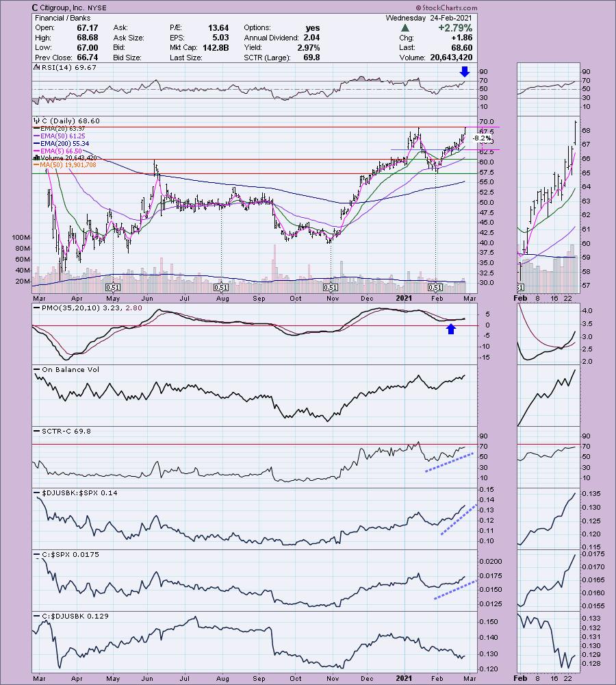Click the Last Size field label

click(x=185, y=58)
